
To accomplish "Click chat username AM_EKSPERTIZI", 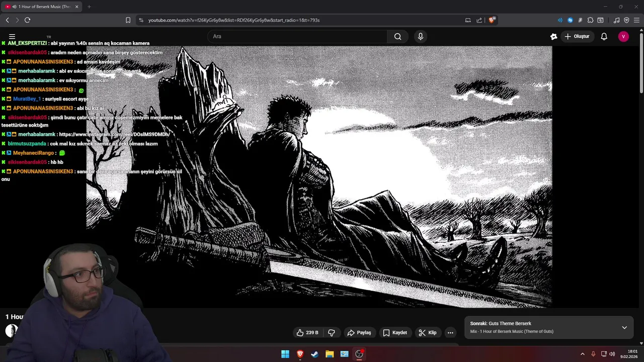I will point(27,43).
